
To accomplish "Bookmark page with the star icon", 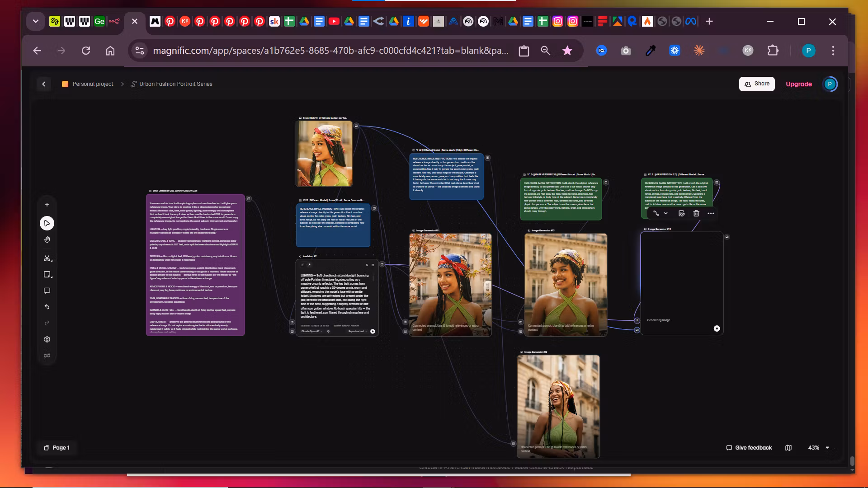I will (567, 51).
